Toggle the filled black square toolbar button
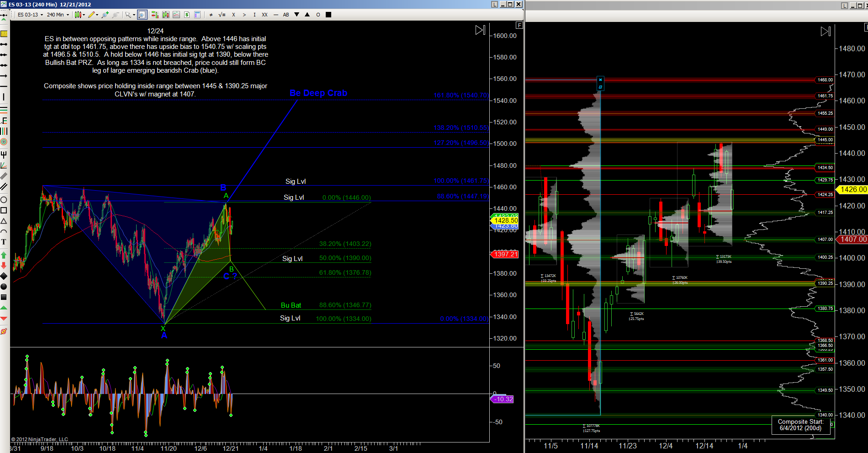The height and width of the screenshot is (453, 868). (328, 15)
